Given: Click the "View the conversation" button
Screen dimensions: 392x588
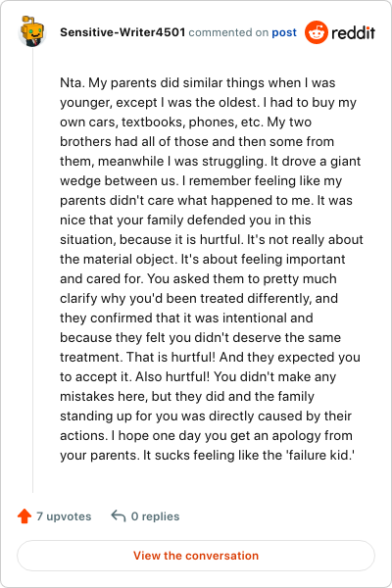Looking at the screenshot, I should tap(196, 556).
